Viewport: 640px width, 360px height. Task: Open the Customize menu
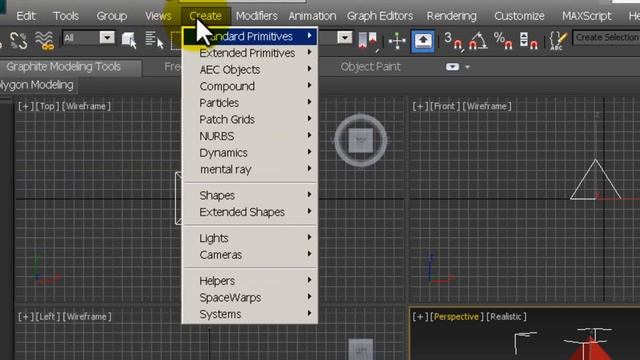(519, 16)
